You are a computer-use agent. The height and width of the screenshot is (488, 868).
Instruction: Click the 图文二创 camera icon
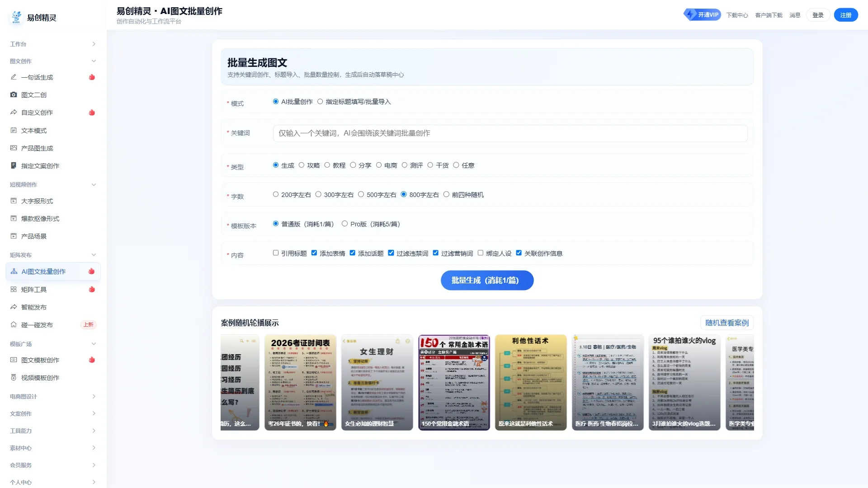(x=14, y=95)
